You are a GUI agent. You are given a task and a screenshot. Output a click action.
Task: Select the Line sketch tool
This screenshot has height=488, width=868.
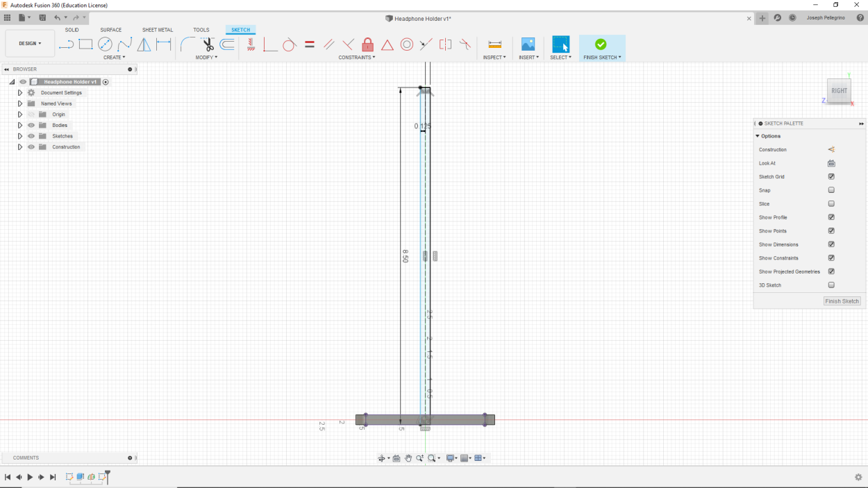66,44
